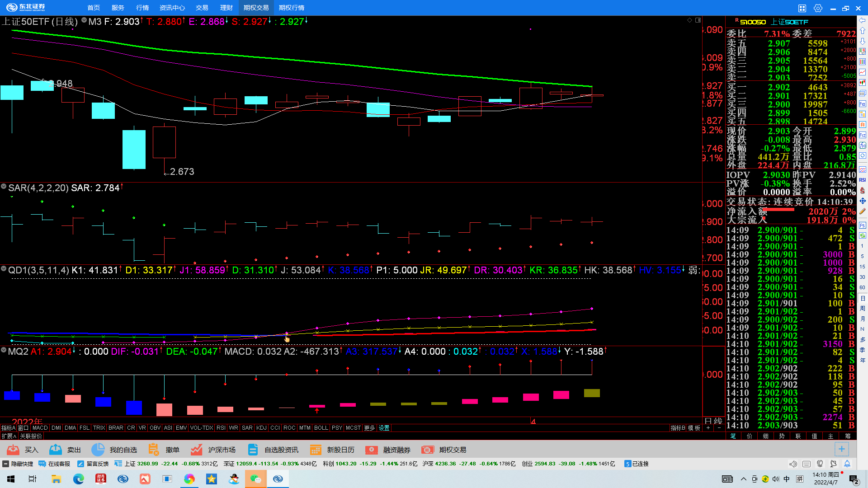Toggle 隐藏快捷 to hide shortcut bar
This screenshot has width=868, height=488.
(x=18, y=464)
